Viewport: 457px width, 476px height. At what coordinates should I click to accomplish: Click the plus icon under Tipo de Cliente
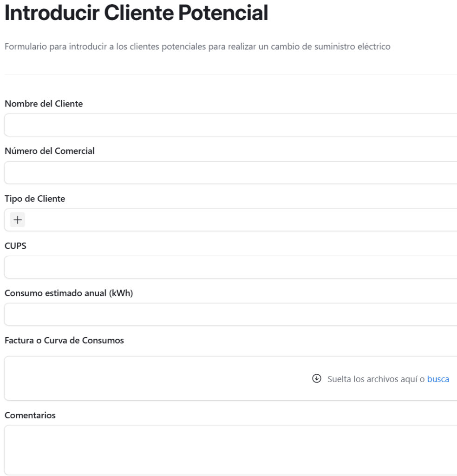coord(18,220)
